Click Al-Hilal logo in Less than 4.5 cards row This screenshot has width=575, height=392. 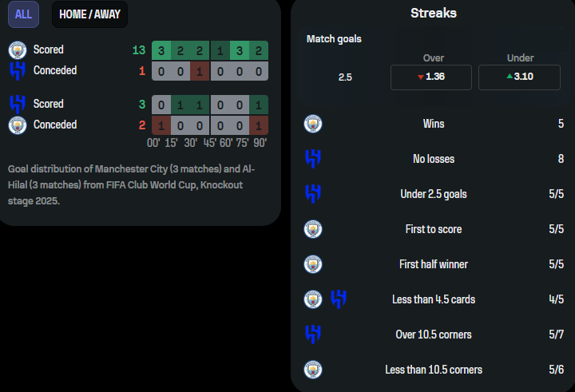[x=339, y=299]
